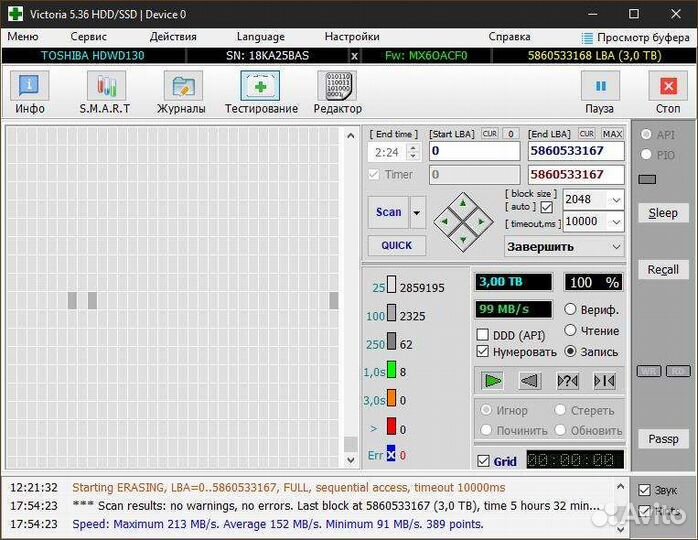
Task: Open the Language menu
Action: pyautogui.click(x=260, y=37)
